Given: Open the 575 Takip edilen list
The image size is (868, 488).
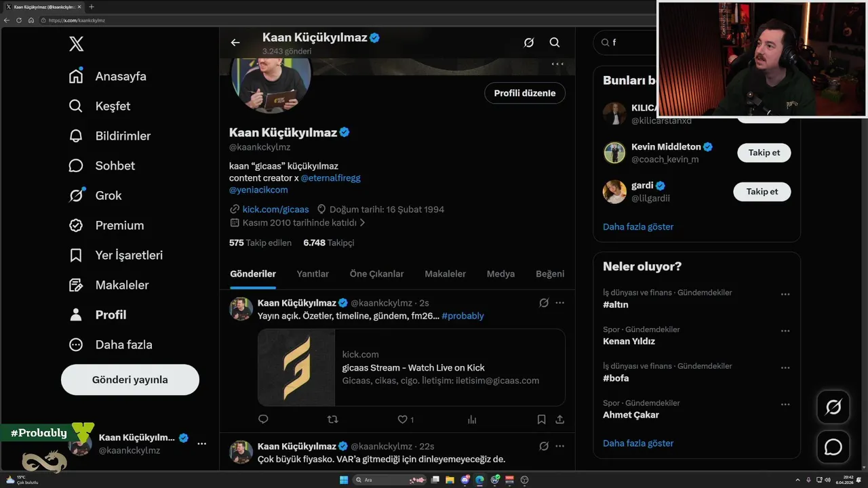Looking at the screenshot, I should click(260, 243).
